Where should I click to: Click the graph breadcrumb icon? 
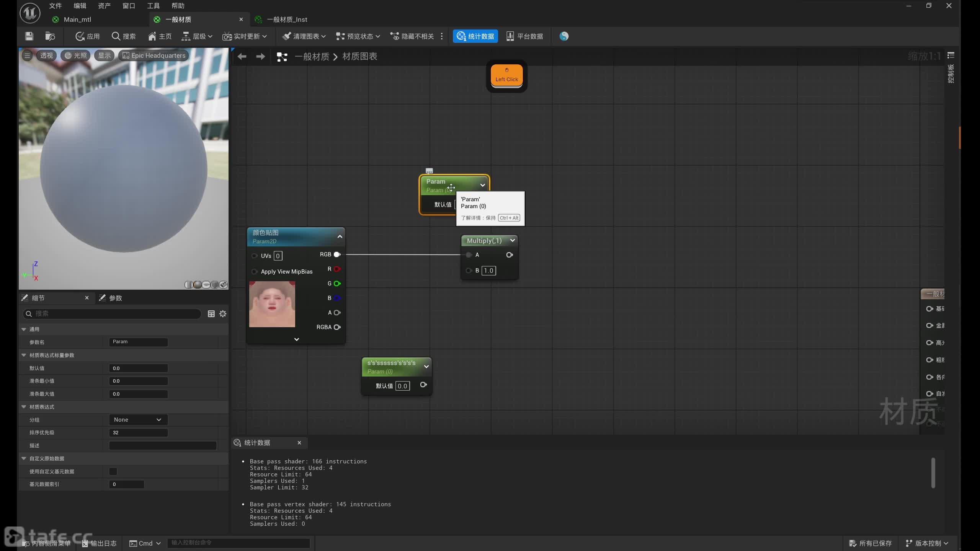[x=282, y=57]
